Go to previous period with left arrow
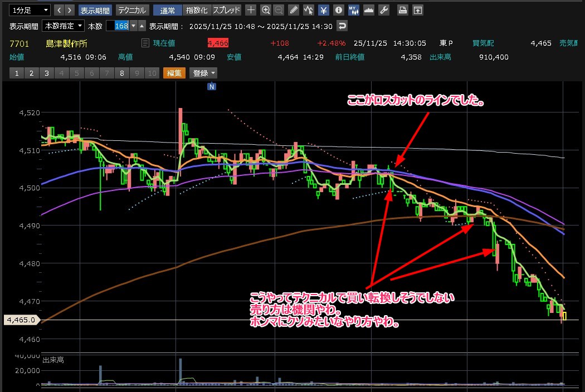585x392 pixels. 59,10
